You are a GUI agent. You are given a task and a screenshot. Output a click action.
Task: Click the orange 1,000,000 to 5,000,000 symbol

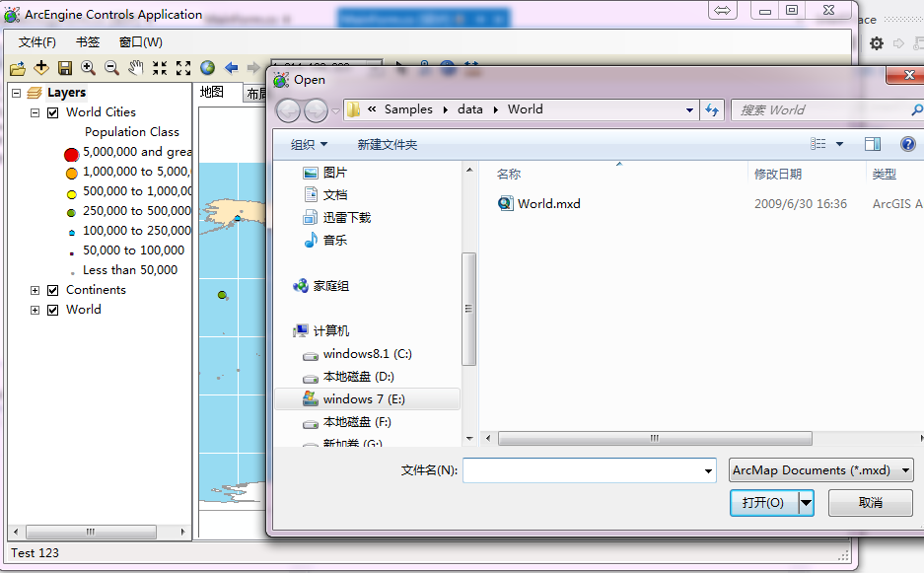(x=71, y=174)
